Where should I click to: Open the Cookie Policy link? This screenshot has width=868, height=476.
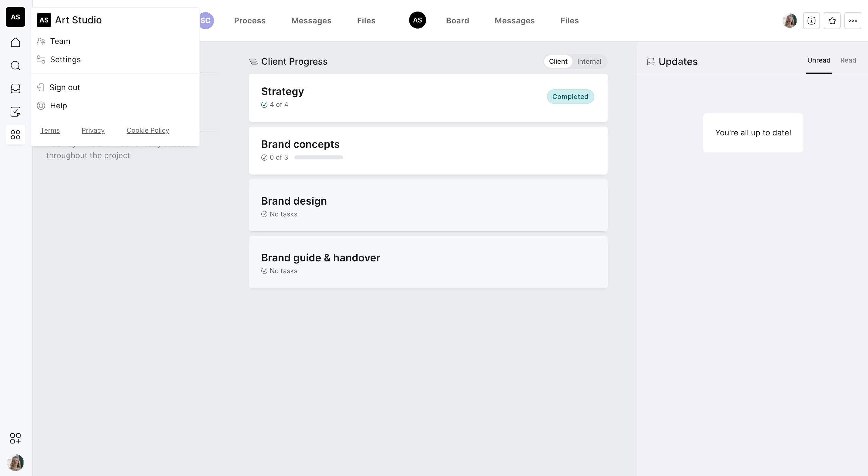click(x=147, y=131)
